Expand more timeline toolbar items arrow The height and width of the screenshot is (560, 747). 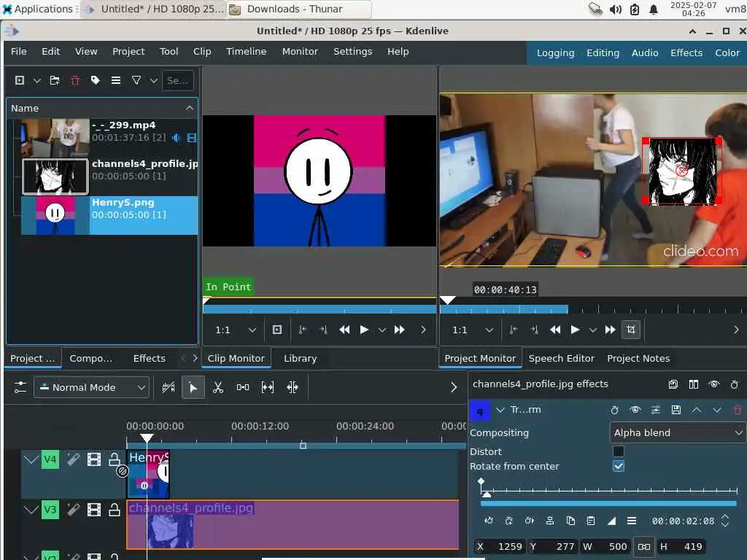click(x=454, y=387)
